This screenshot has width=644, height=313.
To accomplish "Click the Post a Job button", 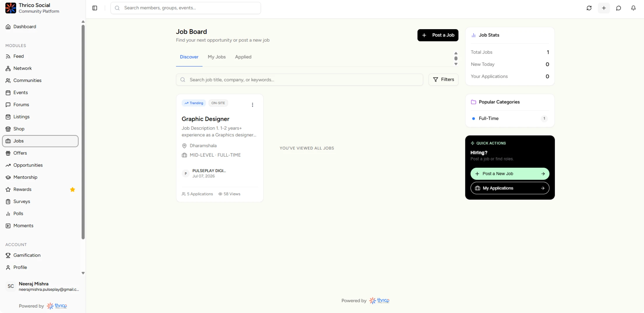I will click(438, 35).
